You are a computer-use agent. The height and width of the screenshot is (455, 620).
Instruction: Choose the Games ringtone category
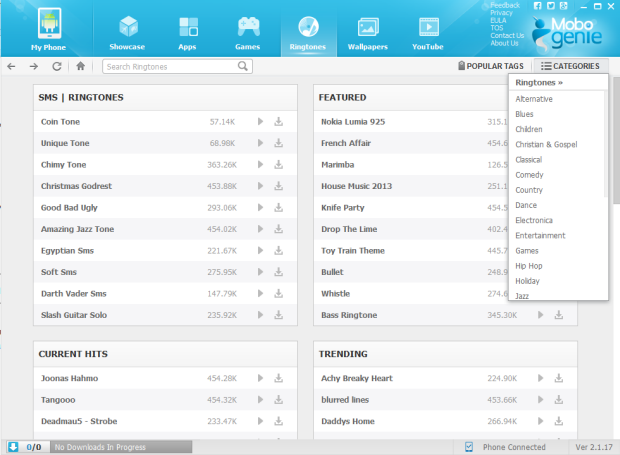point(527,251)
